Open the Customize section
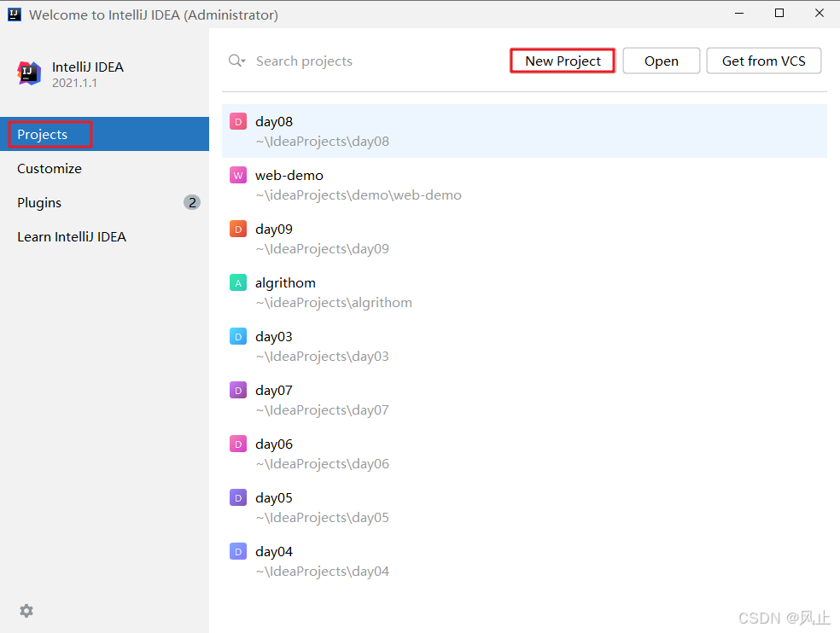Image resolution: width=840 pixels, height=633 pixels. pos(50,169)
